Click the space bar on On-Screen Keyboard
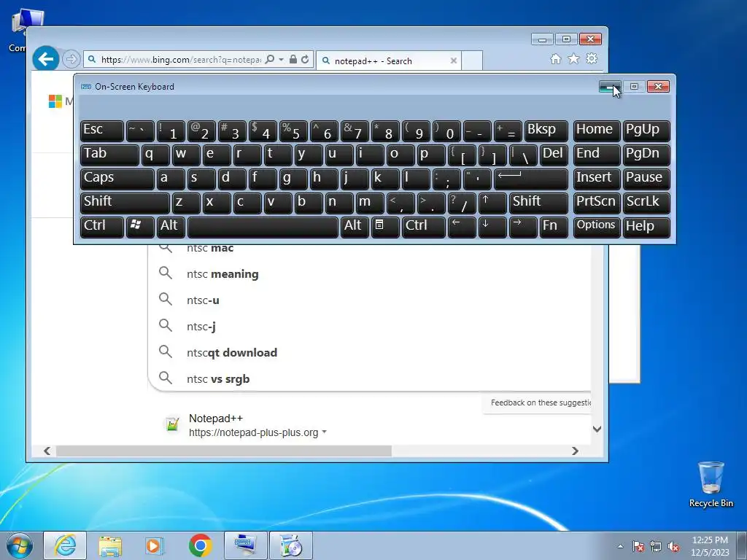Viewport: 747px width, 560px height. (263, 227)
